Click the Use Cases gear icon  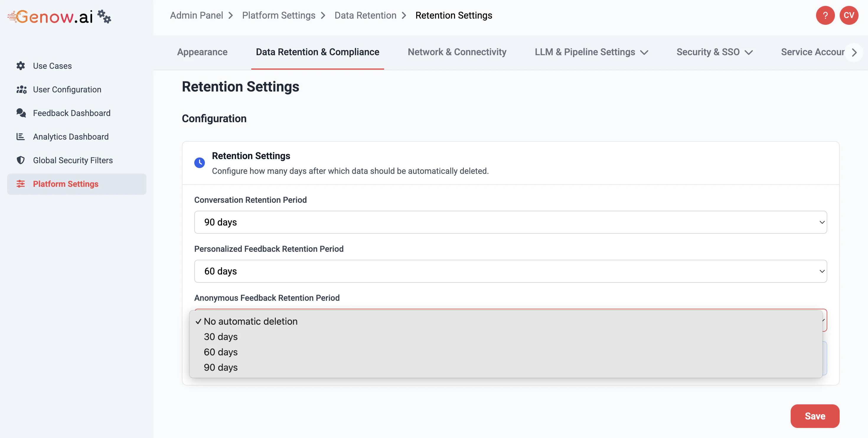(x=21, y=66)
